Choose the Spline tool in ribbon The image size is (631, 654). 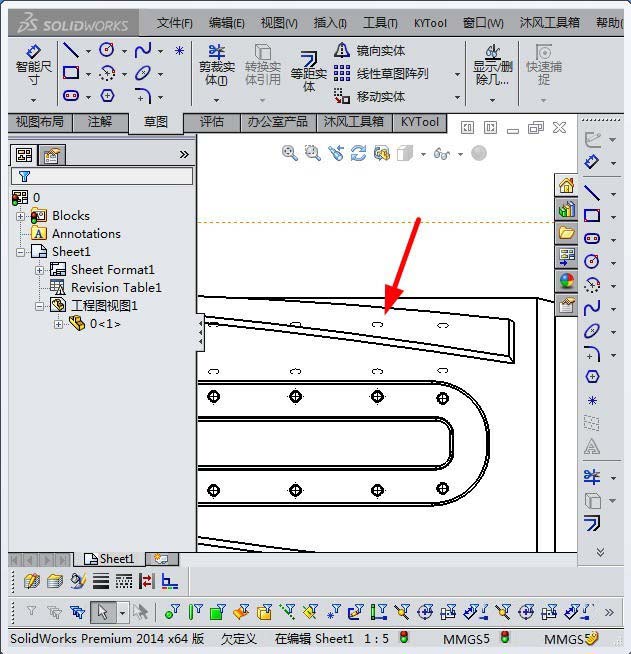click(x=143, y=50)
